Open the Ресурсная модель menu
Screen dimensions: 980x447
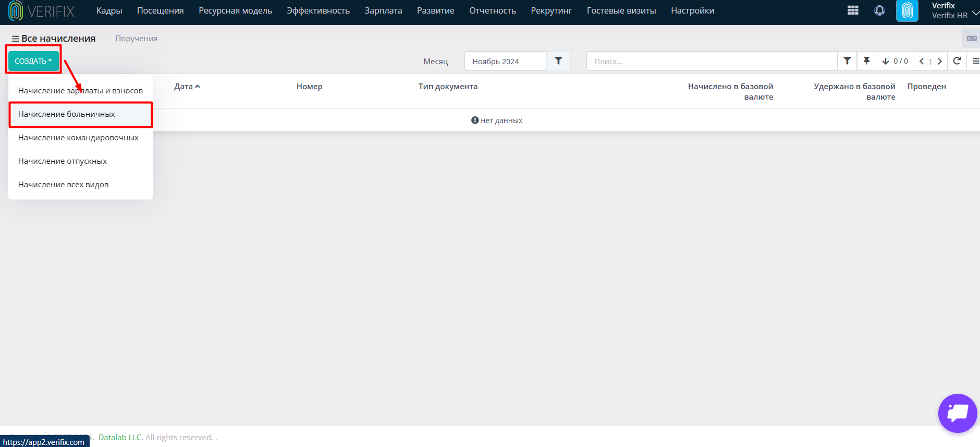[235, 10]
